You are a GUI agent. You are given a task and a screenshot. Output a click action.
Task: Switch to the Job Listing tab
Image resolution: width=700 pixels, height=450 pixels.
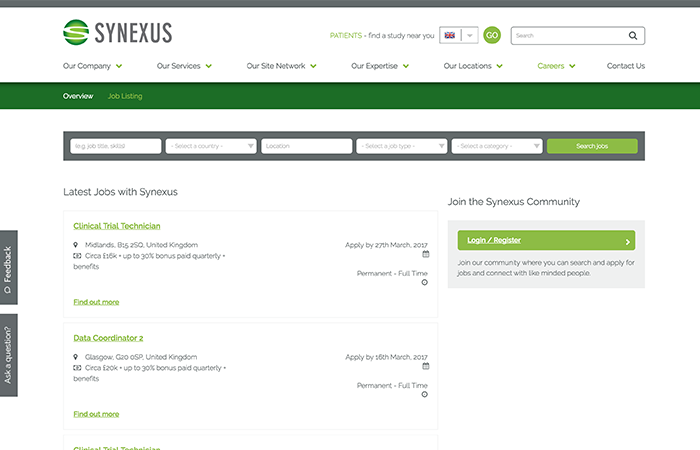pyautogui.click(x=125, y=96)
